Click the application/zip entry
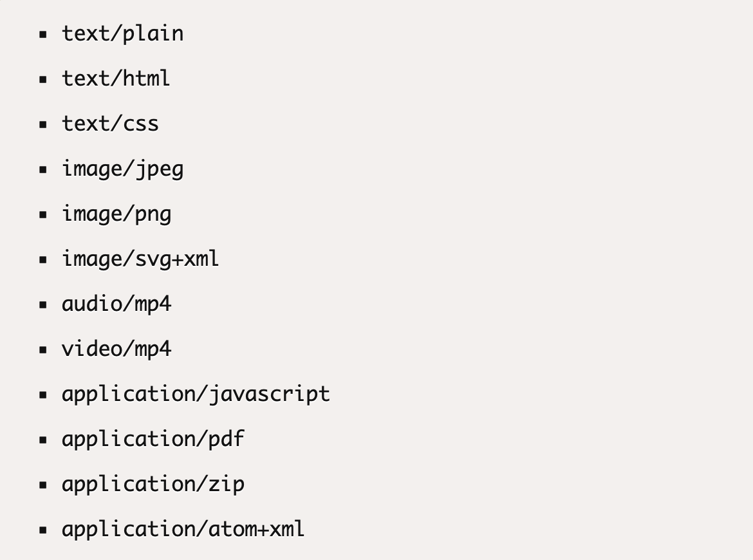The height and width of the screenshot is (560, 753). point(153,485)
